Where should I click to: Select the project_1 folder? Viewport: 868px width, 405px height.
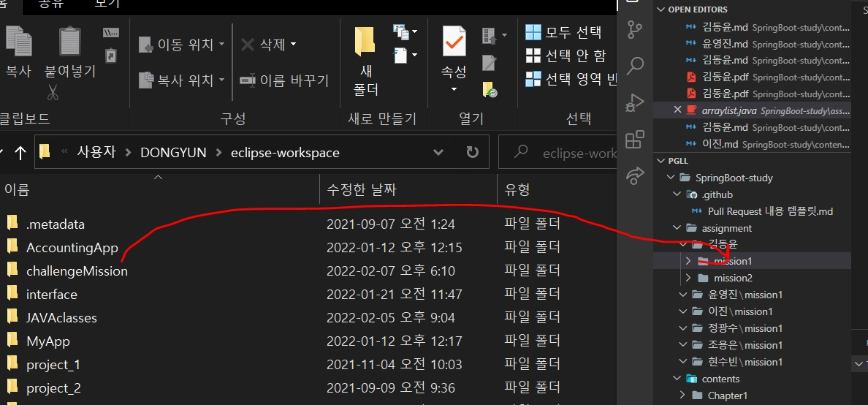(x=53, y=365)
